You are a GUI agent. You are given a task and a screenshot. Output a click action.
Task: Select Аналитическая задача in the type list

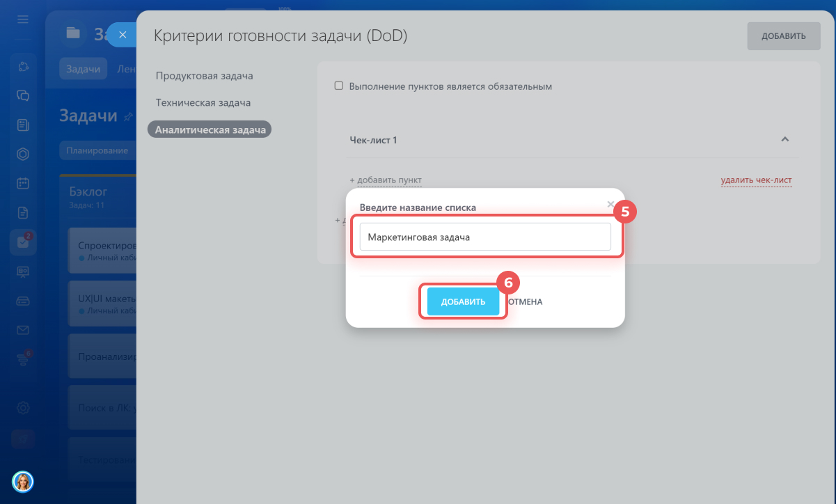click(210, 129)
